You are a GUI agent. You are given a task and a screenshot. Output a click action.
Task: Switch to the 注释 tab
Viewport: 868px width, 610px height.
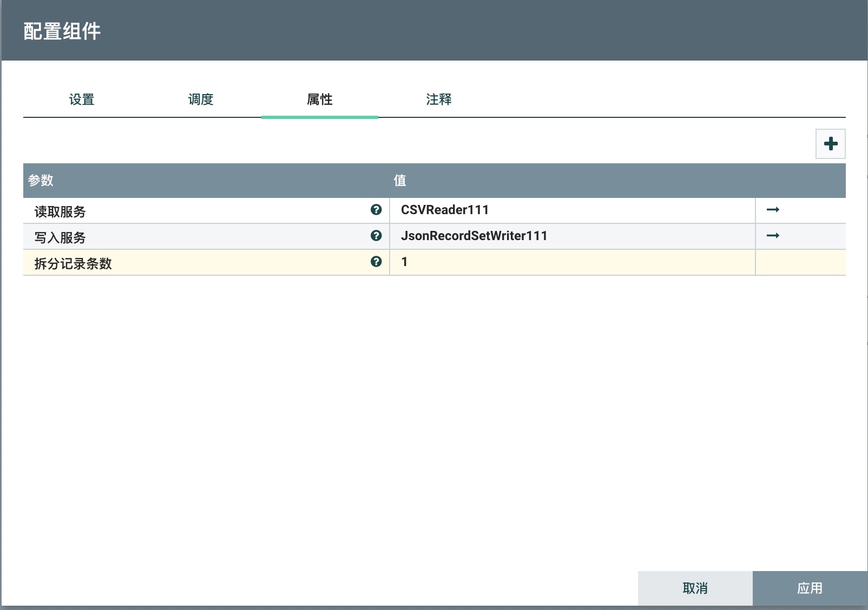pyautogui.click(x=439, y=100)
